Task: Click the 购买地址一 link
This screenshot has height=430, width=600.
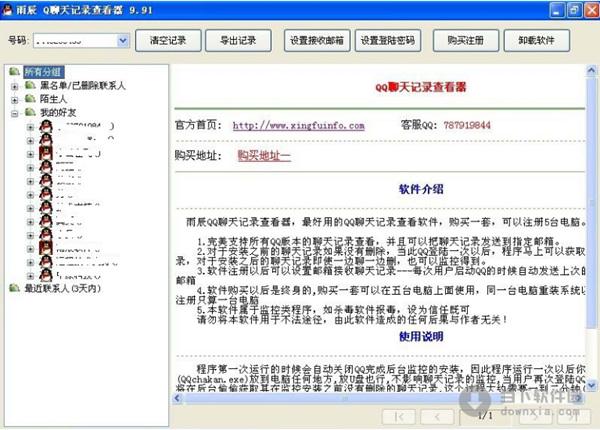Action: 264,155
